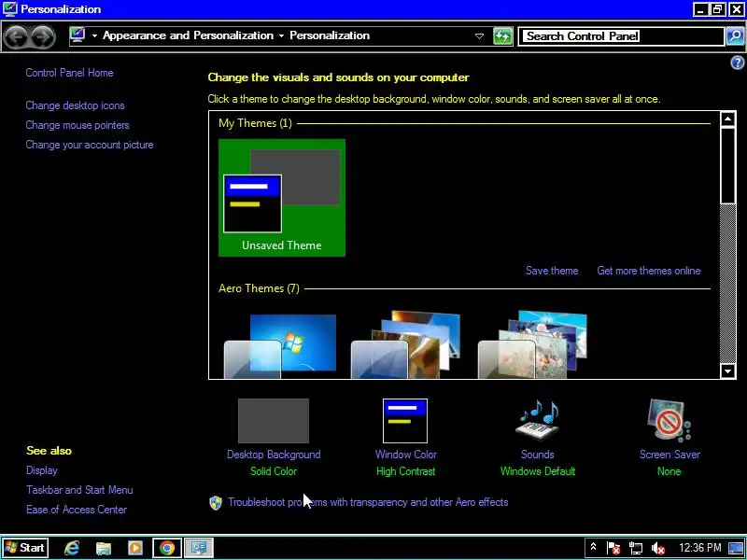Screen dimensions: 747x560
Task: Click the 12:36 PM system clock
Action: tap(699, 548)
